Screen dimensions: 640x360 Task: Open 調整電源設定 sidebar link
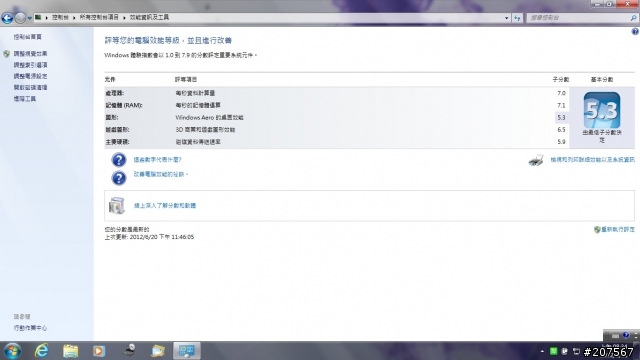pyautogui.click(x=30, y=76)
